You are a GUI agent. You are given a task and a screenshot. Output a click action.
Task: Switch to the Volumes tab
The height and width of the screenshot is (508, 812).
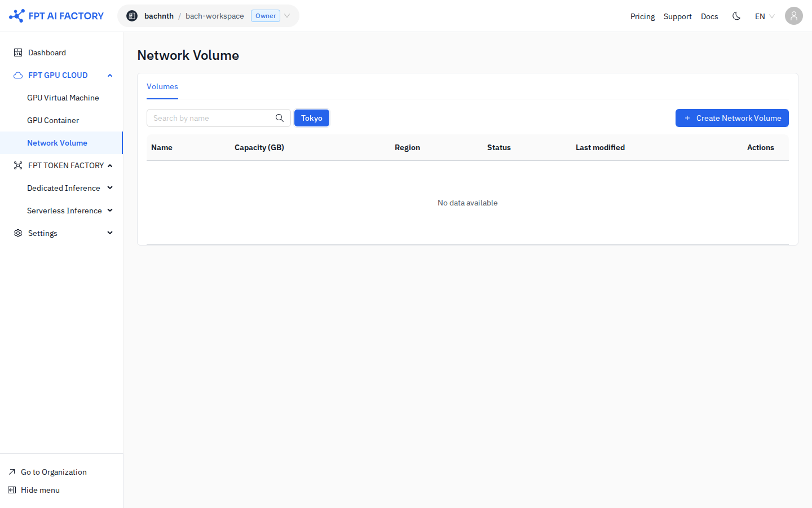coord(162,86)
